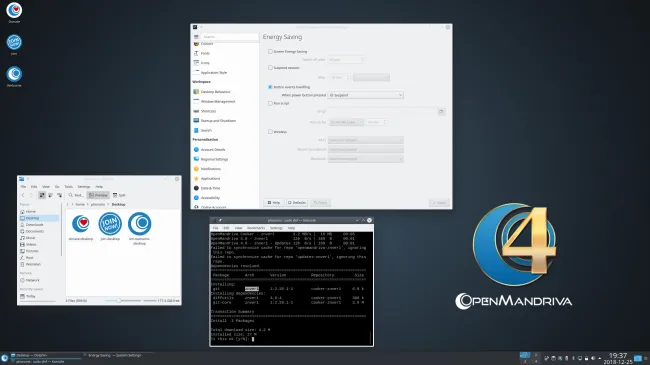Enable Suspend session checkbox
This screenshot has height=365, width=650.
coord(270,68)
